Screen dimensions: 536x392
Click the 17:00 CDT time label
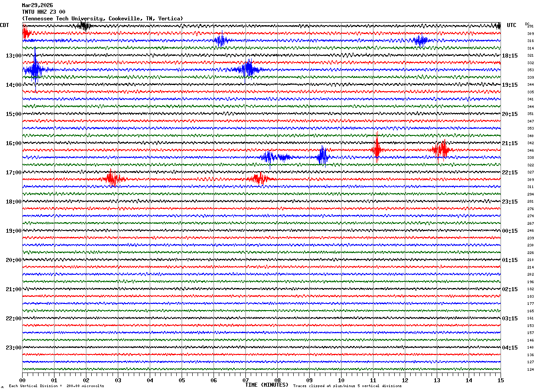coord(13,173)
